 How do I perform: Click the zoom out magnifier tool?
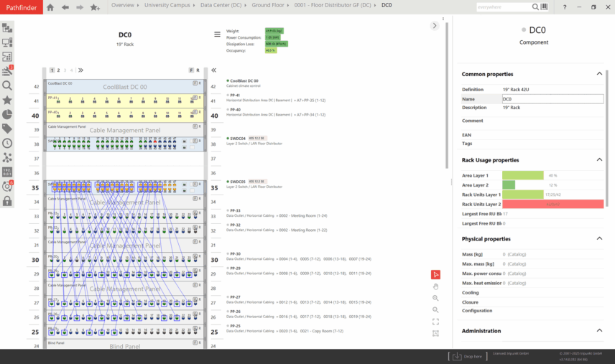(x=435, y=309)
